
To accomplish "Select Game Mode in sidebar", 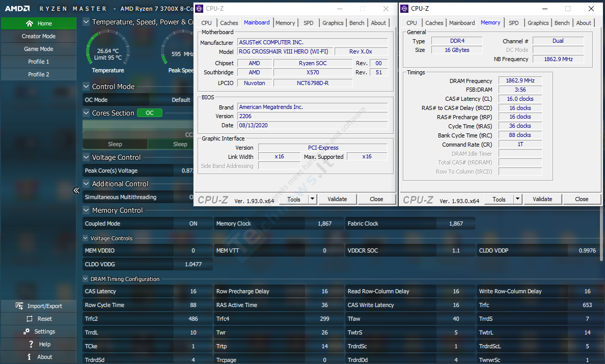I will point(39,49).
